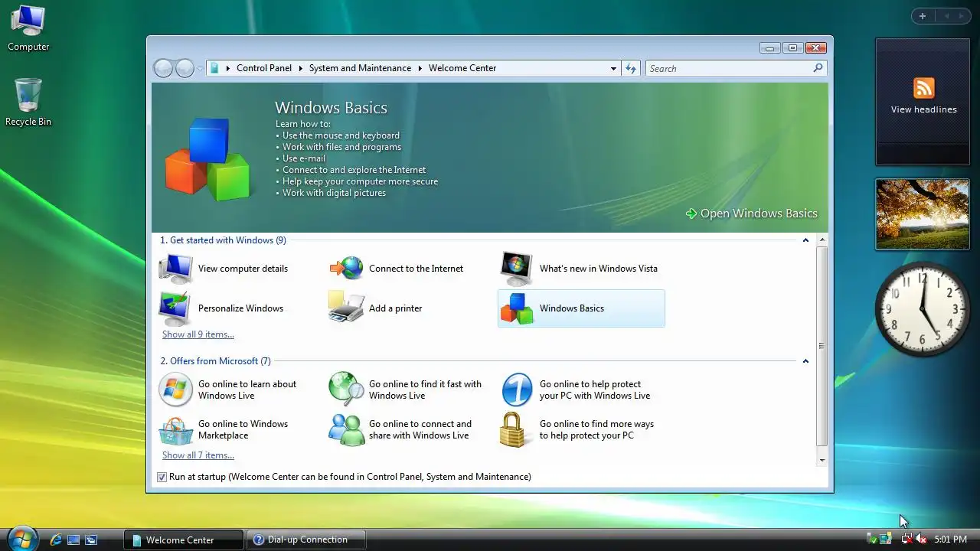Click scrollbar down arrow
Screen dimensions: 980x551
pyautogui.click(x=822, y=460)
